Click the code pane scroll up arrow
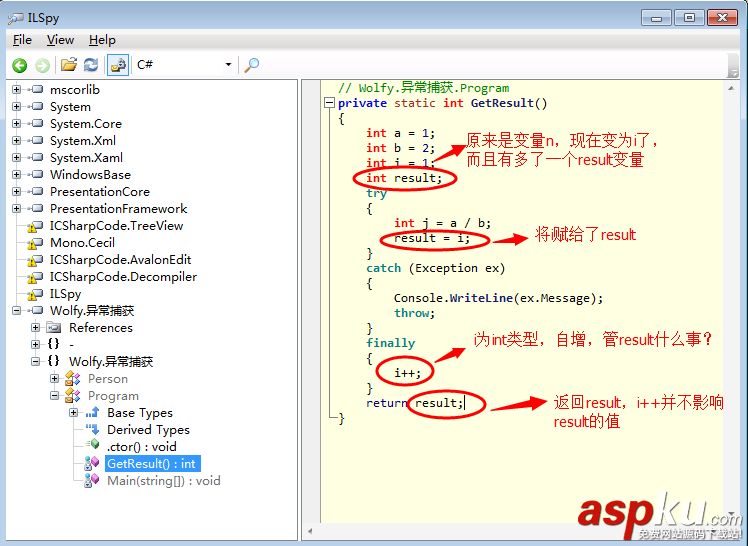The width and height of the screenshot is (748, 546). click(x=731, y=88)
